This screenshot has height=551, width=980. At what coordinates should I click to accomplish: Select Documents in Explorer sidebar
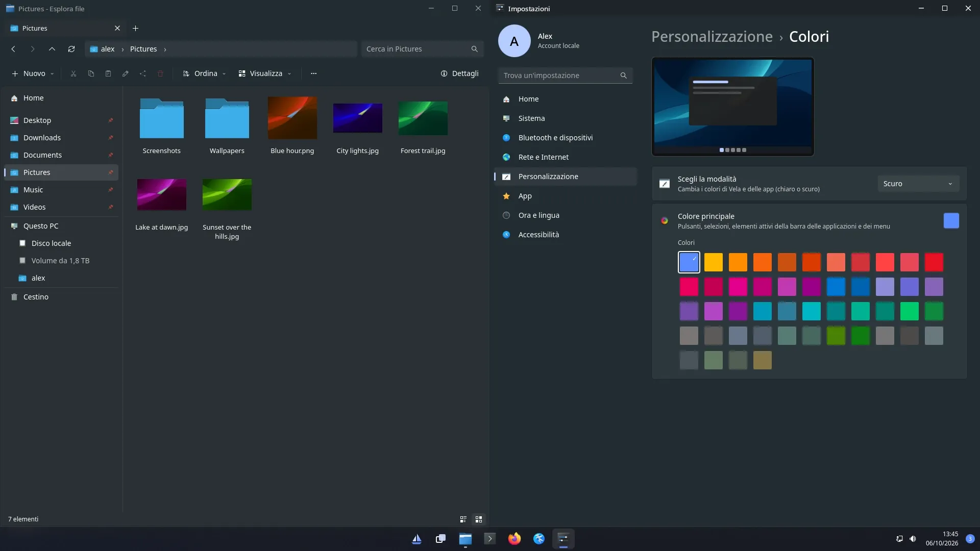point(61,155)
